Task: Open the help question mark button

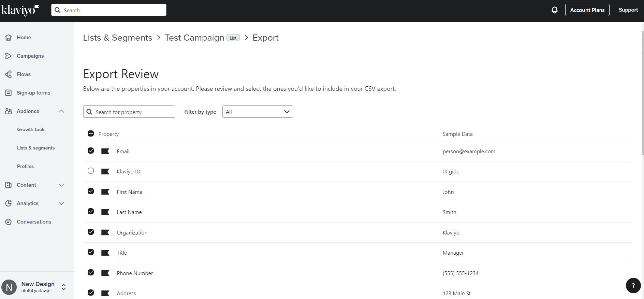Action: [633, 286]
